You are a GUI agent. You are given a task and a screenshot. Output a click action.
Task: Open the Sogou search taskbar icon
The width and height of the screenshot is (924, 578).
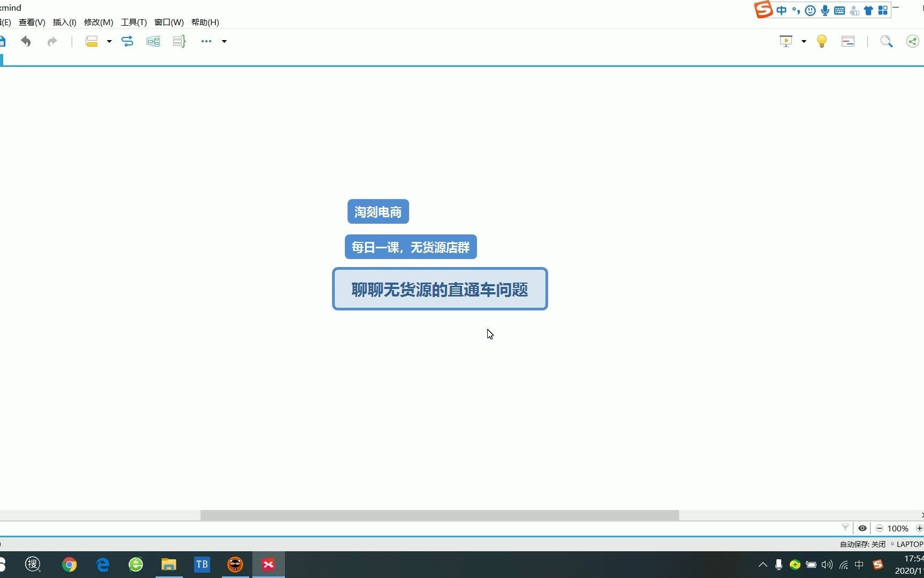pos(33,564)
